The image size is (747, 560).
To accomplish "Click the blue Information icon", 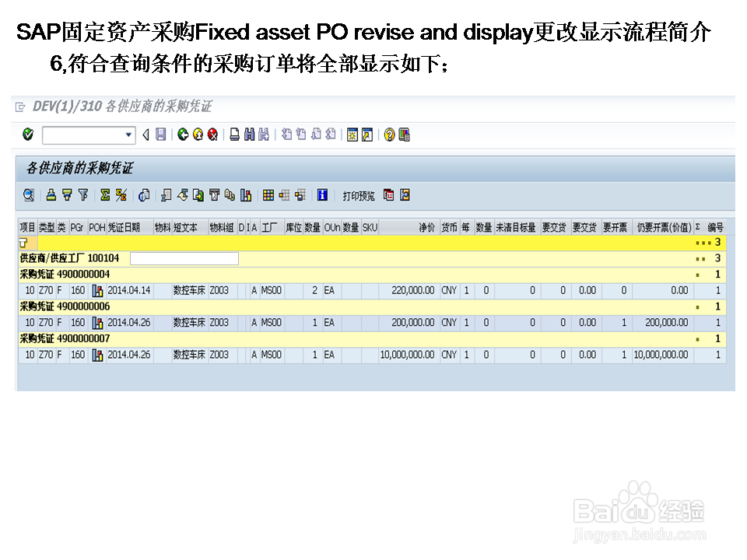I will (322, 195).
